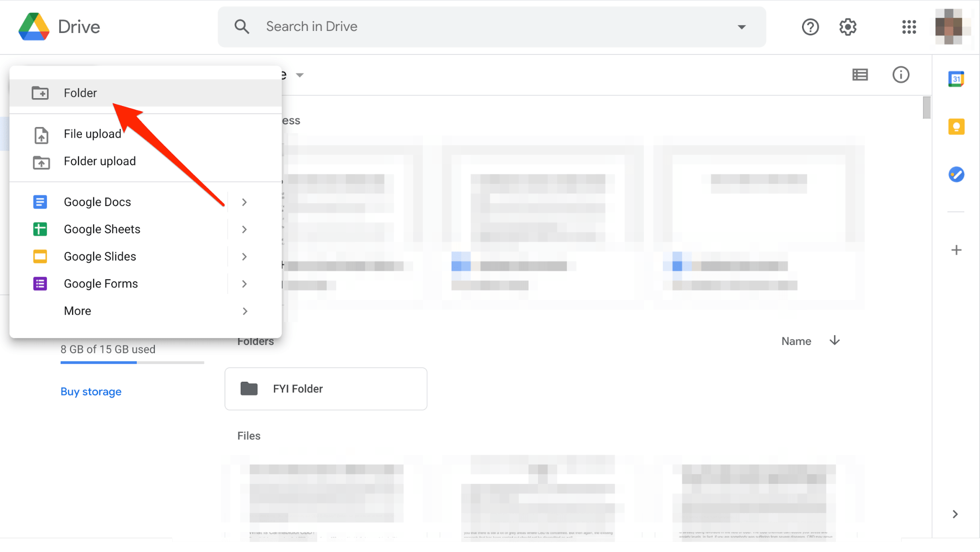Click the Google Forms icon
This screenshot has height=552, width=980.
coord(40,284)
